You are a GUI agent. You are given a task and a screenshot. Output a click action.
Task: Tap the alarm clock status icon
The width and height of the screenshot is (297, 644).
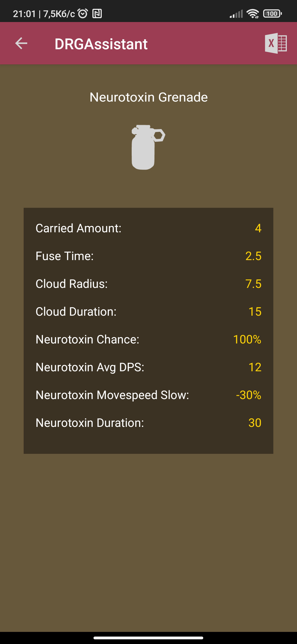pos(83,13)
